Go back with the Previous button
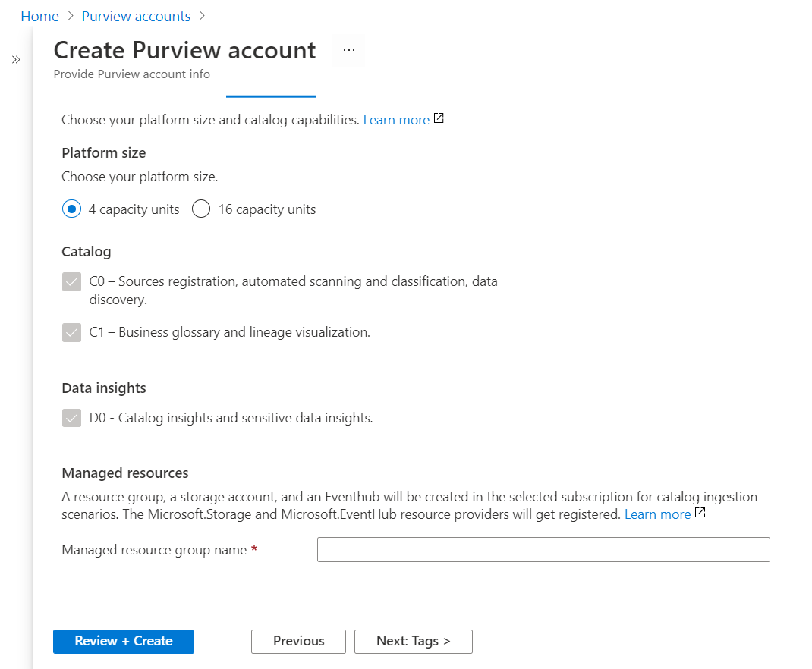Screen dimensions: 812x669 [x=298, y=641]
